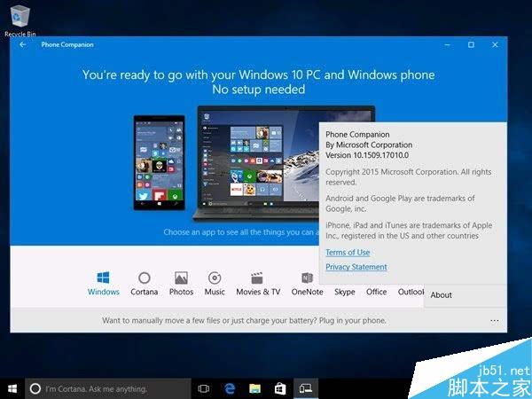Close the Phone Companion window
The height and width of the screenshot is (399, 532).
coord(495,45)
